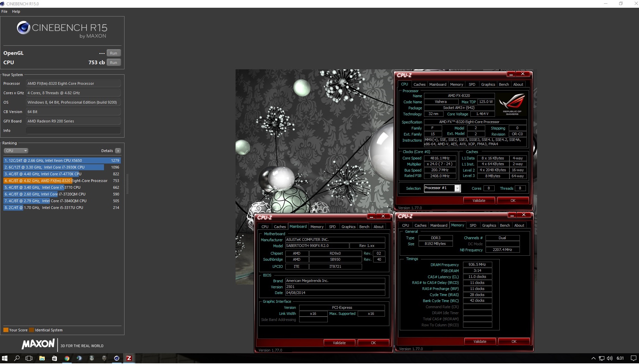Open World of Tanks taskbar icon

click(x=104, y=358)
